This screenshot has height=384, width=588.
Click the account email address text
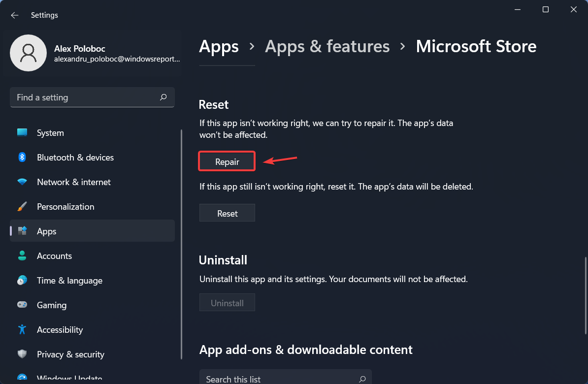click(117, 59)
